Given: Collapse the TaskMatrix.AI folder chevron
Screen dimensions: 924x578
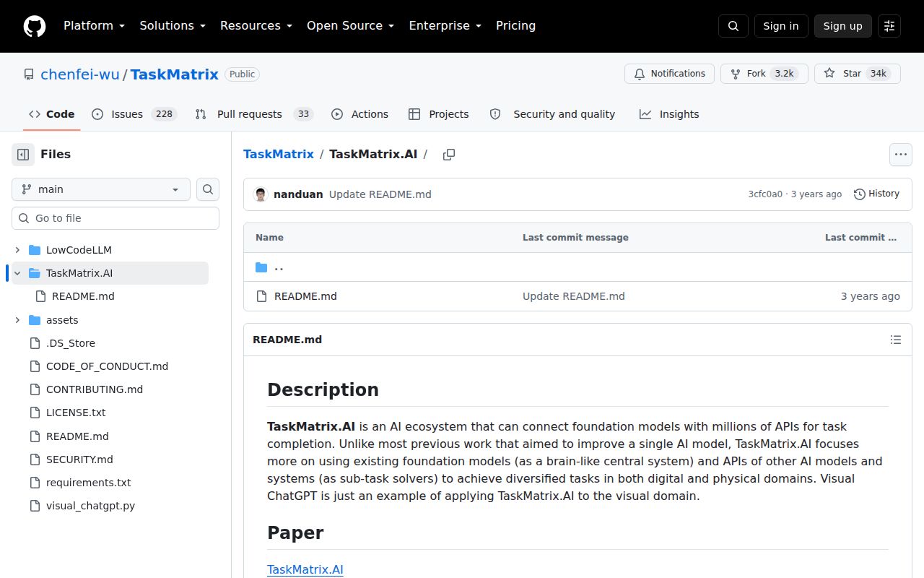Looking at the screenshot, I should coord(17,273).
